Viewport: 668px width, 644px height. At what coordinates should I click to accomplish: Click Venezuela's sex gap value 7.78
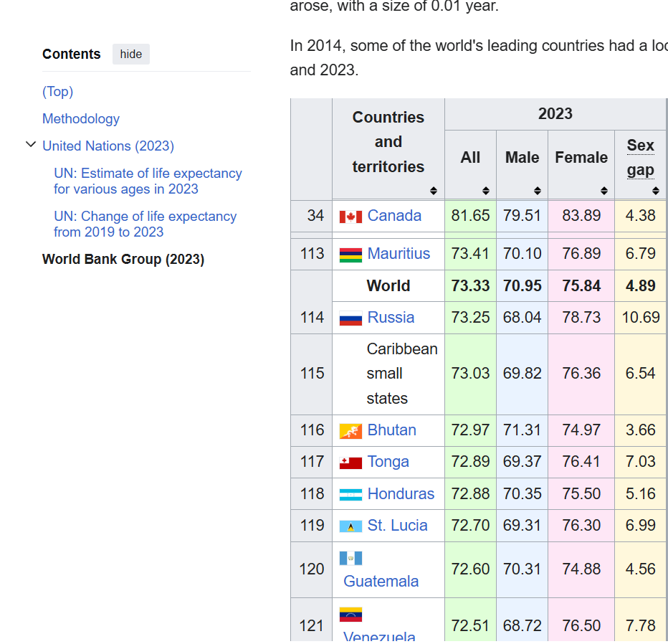point(640,626)
